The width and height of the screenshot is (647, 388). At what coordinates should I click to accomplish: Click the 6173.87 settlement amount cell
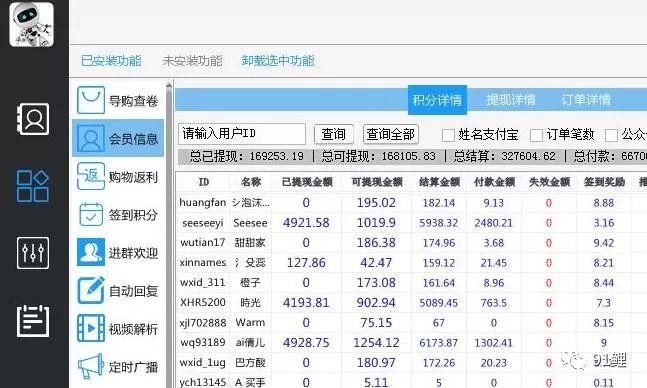pyautogui.click(x=439, y=343)
